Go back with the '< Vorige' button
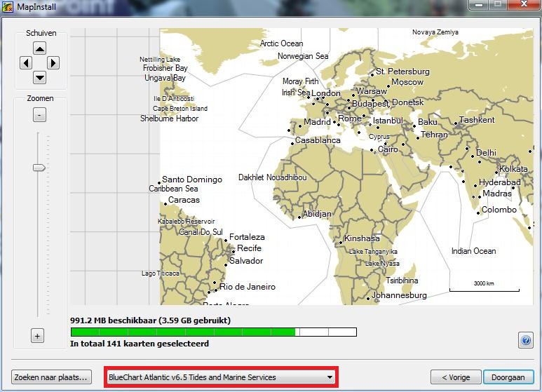The width and height of the screenshot is (542, 392). (x=456, y=377)
